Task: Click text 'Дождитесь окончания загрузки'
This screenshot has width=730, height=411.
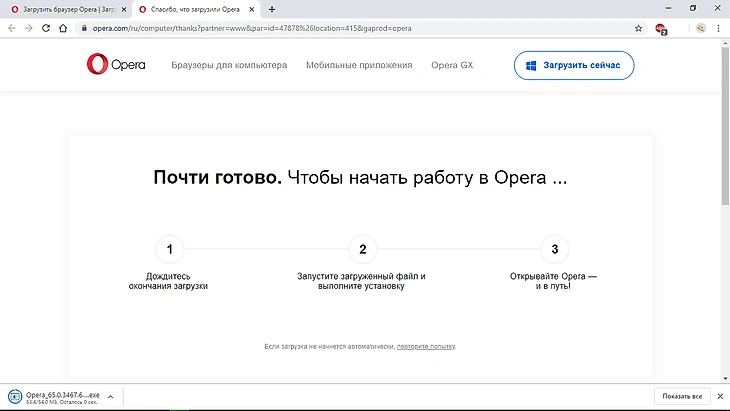Action: pyautogui.click(x=168, y=281)
